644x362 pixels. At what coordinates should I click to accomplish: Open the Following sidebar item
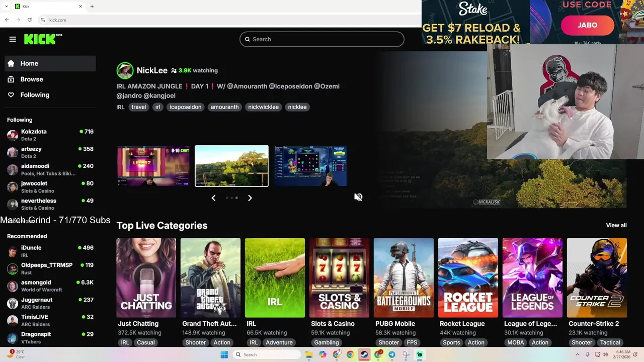[50, 95]
